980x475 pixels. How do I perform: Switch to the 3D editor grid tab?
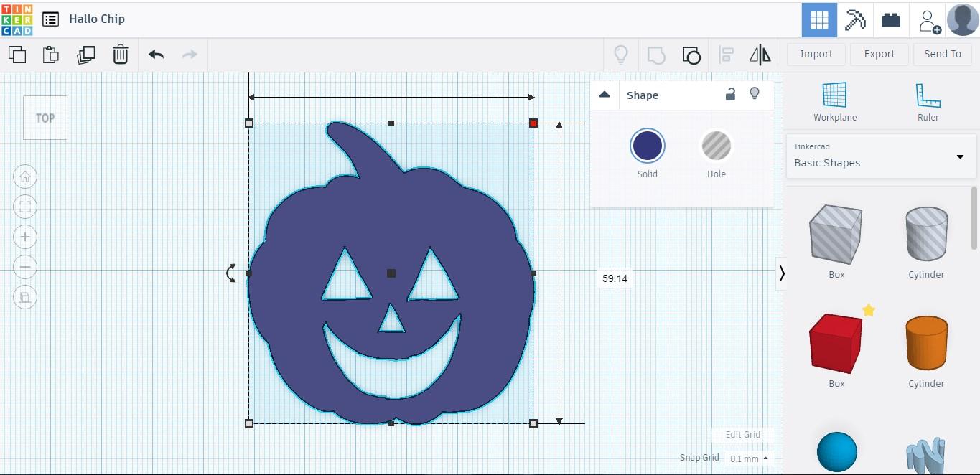(x=818, y=19)
